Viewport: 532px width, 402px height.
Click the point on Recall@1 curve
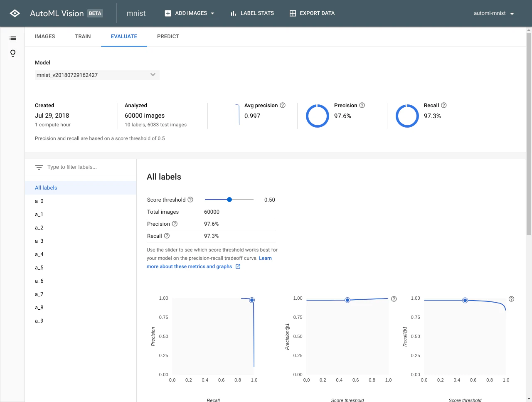(465, 300)
